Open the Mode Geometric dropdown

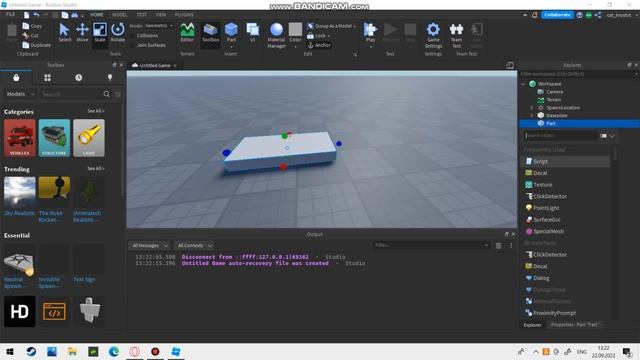[x=158, y=26]
